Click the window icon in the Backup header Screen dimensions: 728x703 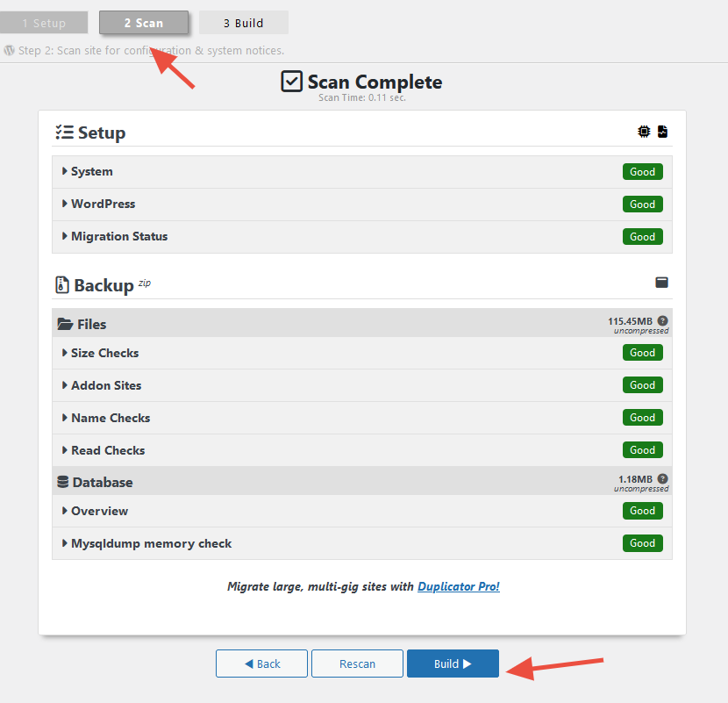click(x=662, y=283)
